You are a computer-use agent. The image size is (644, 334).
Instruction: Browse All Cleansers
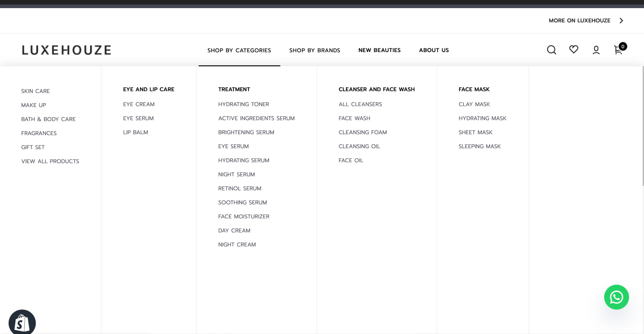360,104
